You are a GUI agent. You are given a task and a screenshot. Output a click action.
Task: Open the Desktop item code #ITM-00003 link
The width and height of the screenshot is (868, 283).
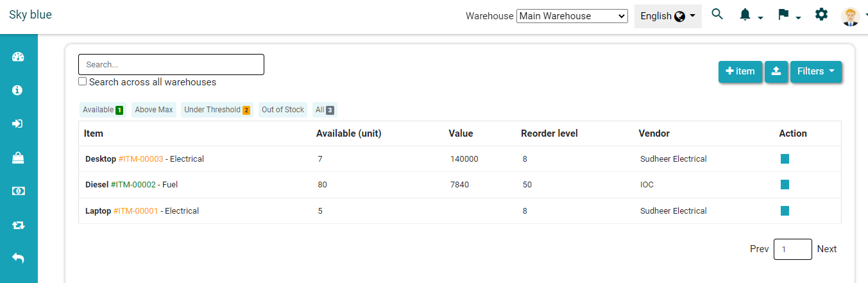point(140,159)
